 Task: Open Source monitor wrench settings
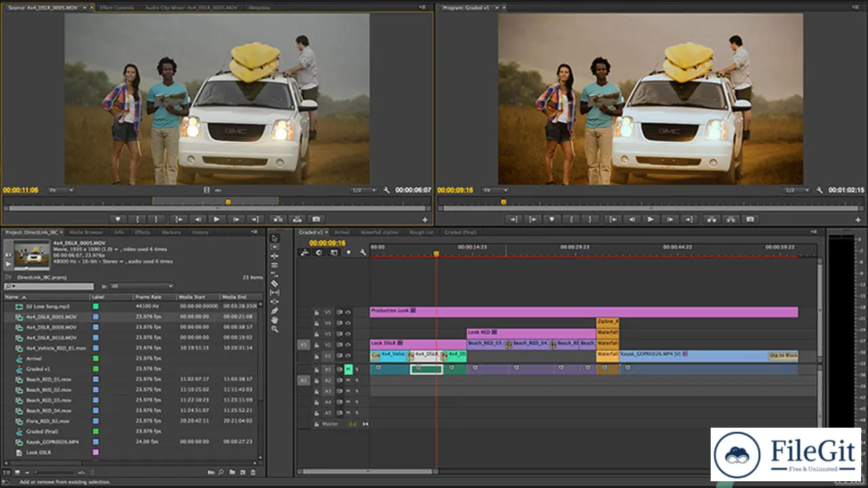click(387, 190)
